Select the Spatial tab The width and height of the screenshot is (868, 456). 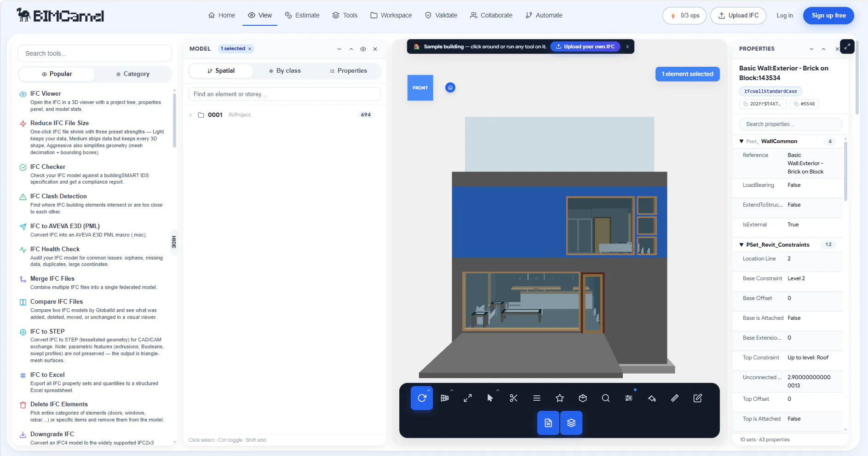pos(221,71)
